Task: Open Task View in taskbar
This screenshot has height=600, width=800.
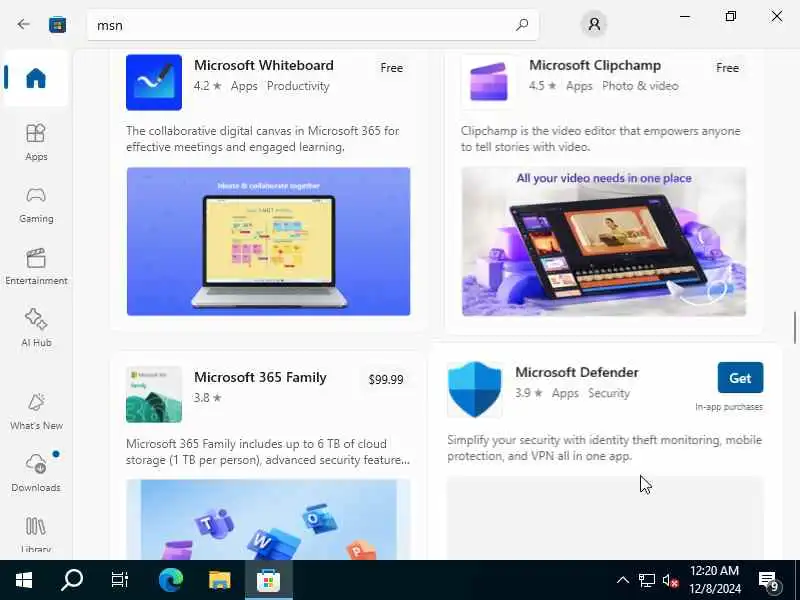Action: (119, 580)
